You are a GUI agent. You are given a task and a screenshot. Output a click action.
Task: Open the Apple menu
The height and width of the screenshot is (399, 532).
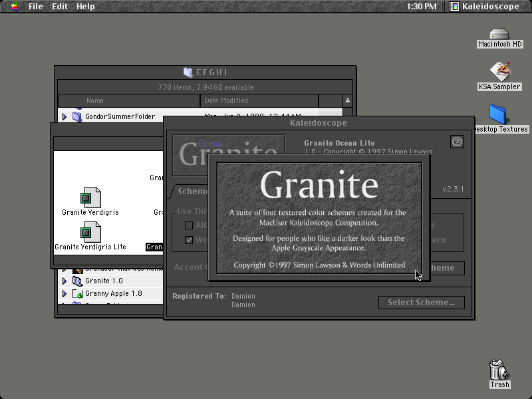pyautogui.click(x=15, y=6)
